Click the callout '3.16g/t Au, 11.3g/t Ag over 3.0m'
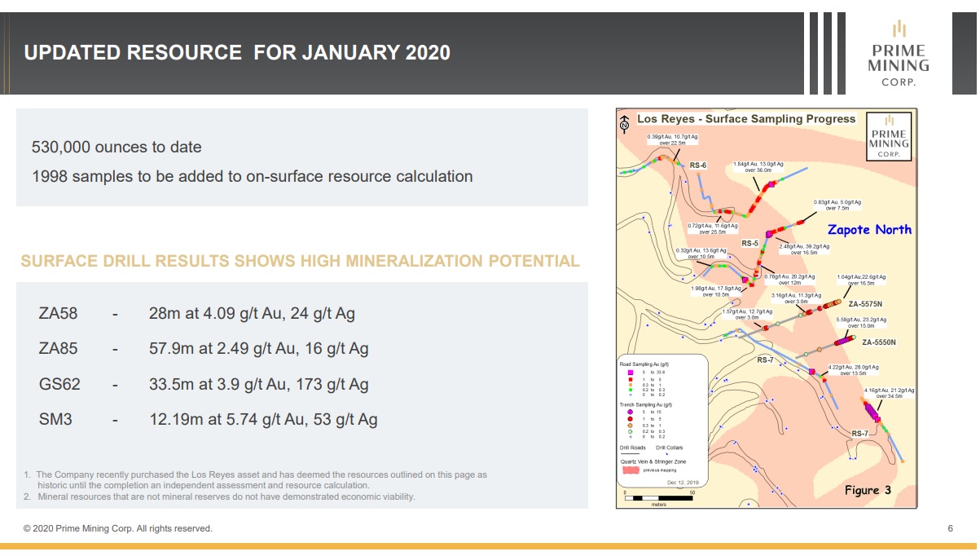The height and width of the screenshot is (556, 980). pyautogui.click(x=796, y=298)
